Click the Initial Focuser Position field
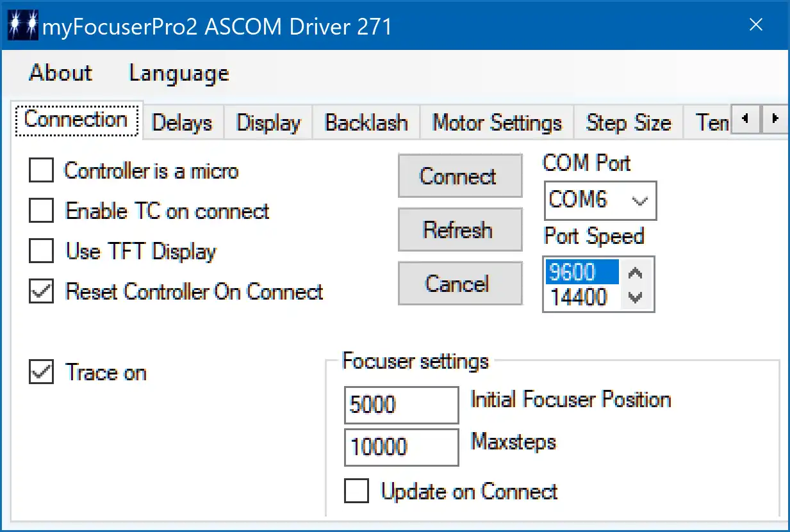The width and height of the screenshot is (790, 532). (x=401, y=405)
